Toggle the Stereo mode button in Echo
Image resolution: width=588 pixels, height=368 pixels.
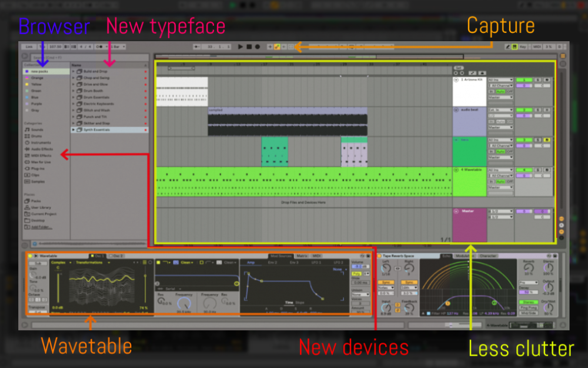pyautogui.click(x=528, y=302)
